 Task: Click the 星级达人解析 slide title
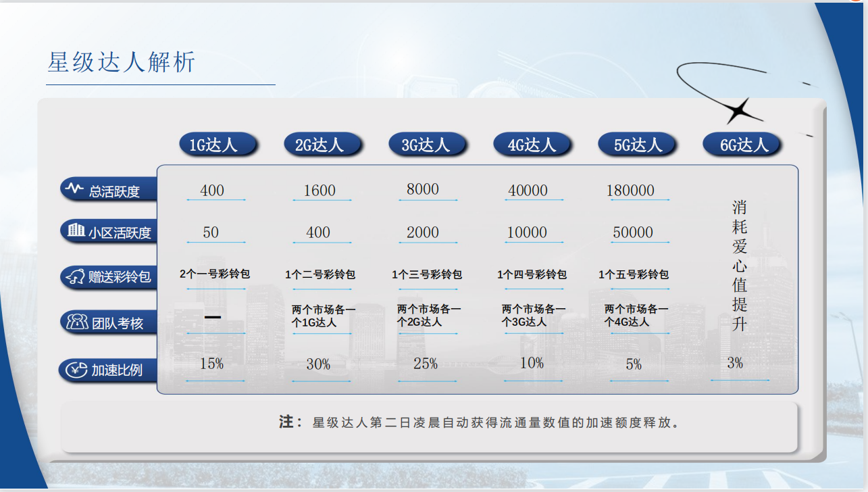(x=122, y=62)
